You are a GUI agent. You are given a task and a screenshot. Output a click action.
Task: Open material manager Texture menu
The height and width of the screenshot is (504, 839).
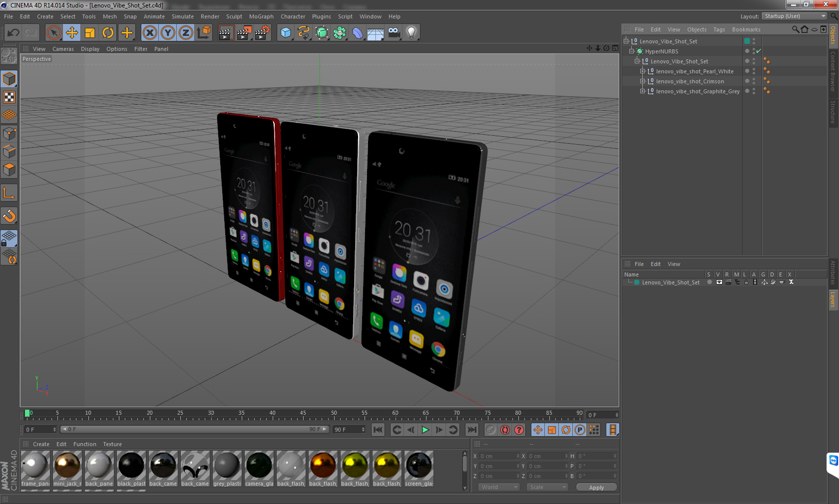click(x=112, y=444)
